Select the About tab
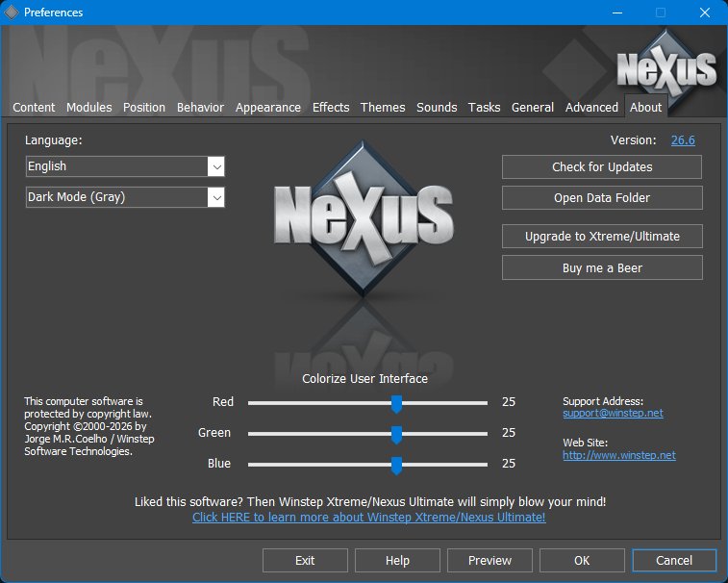This screenshot has height=583, width=728. (646, 107)
